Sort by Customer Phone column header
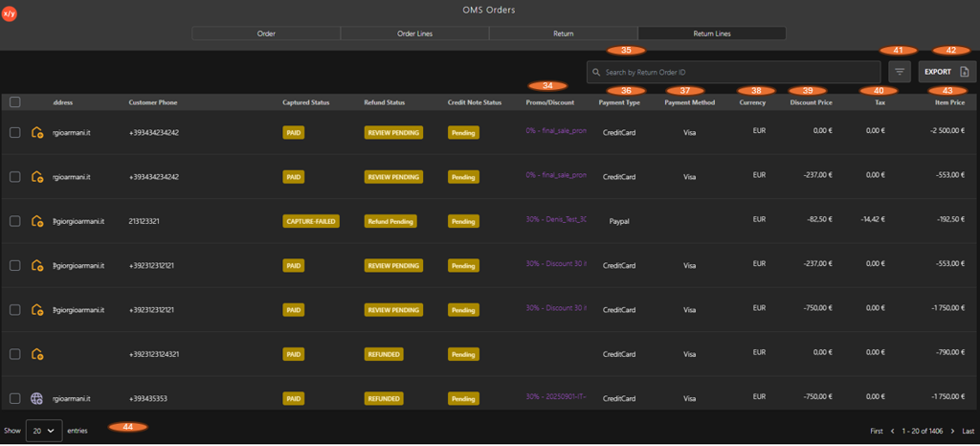This screenshot has height=446, width=980. 152,102
